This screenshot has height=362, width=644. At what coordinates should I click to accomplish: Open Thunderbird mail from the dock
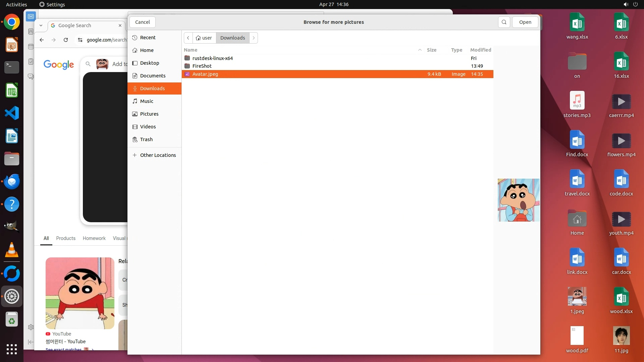(x=12, y=181)
